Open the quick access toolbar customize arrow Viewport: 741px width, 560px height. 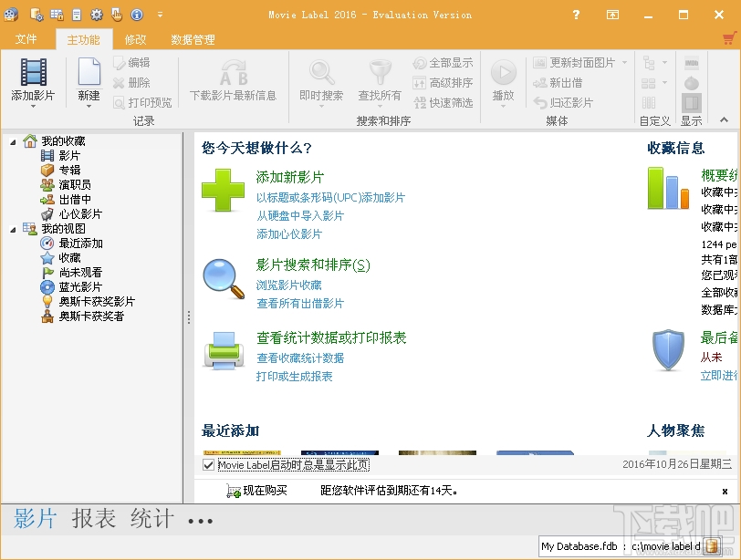pos(161,15)
